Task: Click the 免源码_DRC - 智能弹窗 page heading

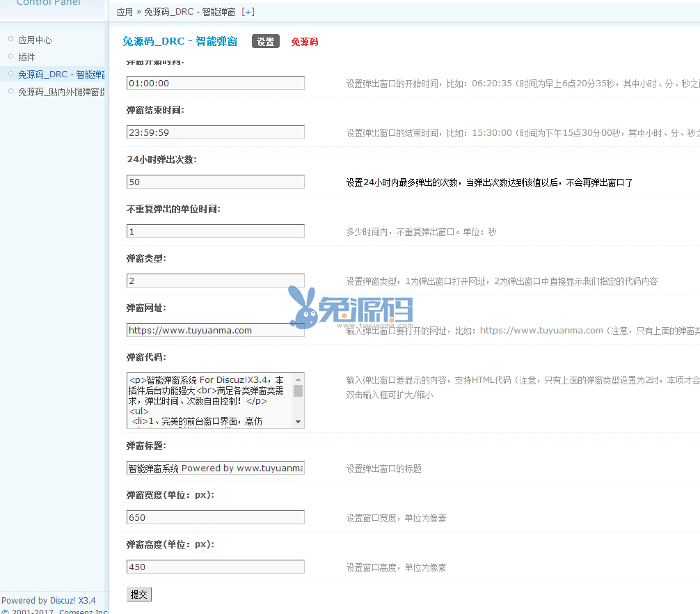Action: coord(180,42)
